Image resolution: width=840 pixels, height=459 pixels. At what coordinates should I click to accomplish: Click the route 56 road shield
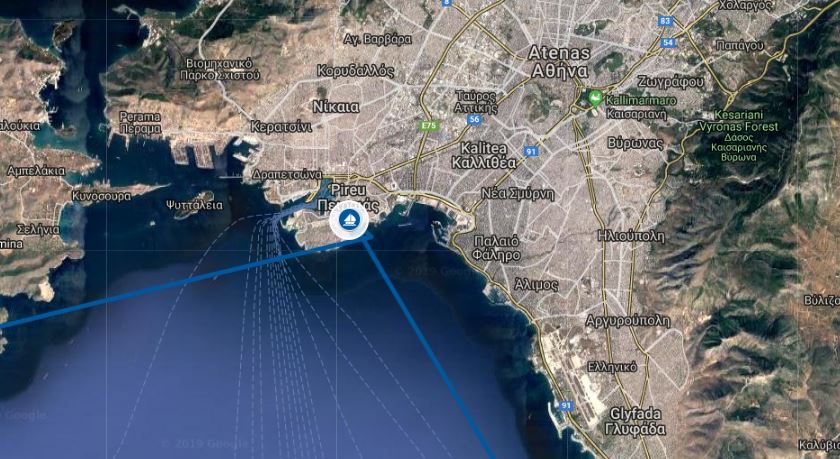pyautogui.click(x=474, y=119)
